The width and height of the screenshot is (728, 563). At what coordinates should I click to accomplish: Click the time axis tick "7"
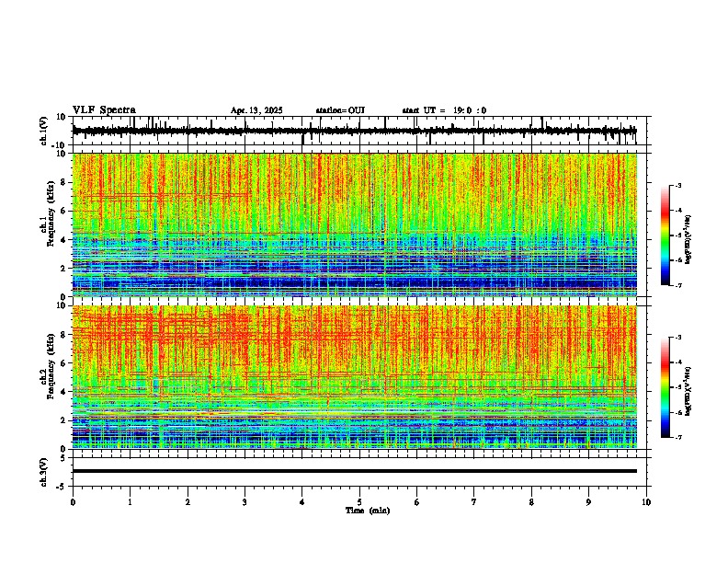coord(474,502)
